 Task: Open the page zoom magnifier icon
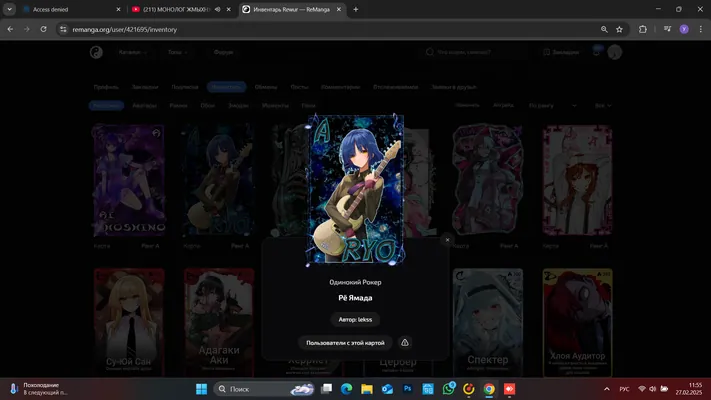click(x=604, y=29)
